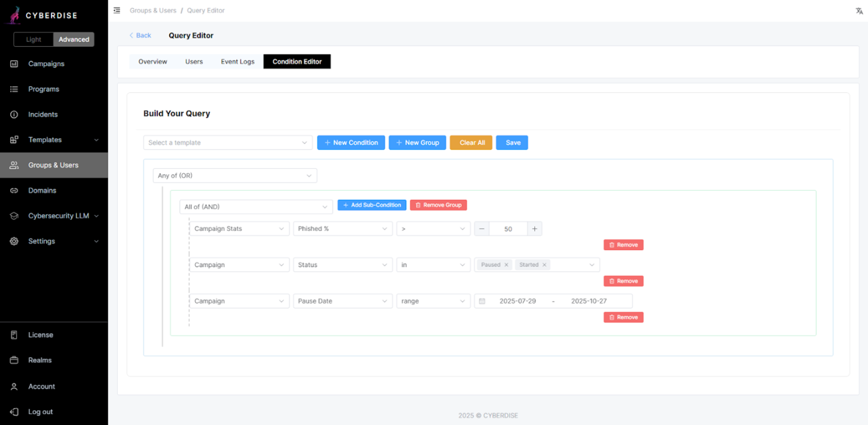Open the Any of (OR) dropdown
This screenshot has width=868, height=425.
pyautogui.click(x=234, y=175)
